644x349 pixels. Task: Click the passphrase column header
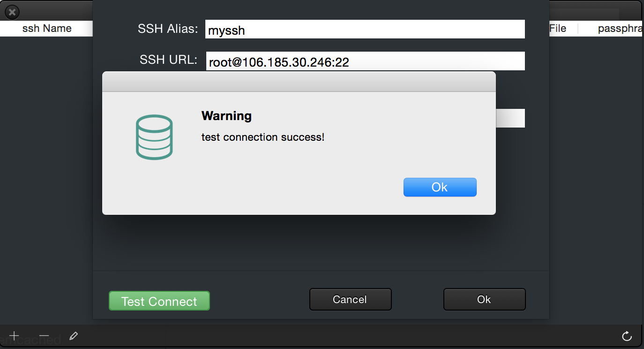click(619, 29)
